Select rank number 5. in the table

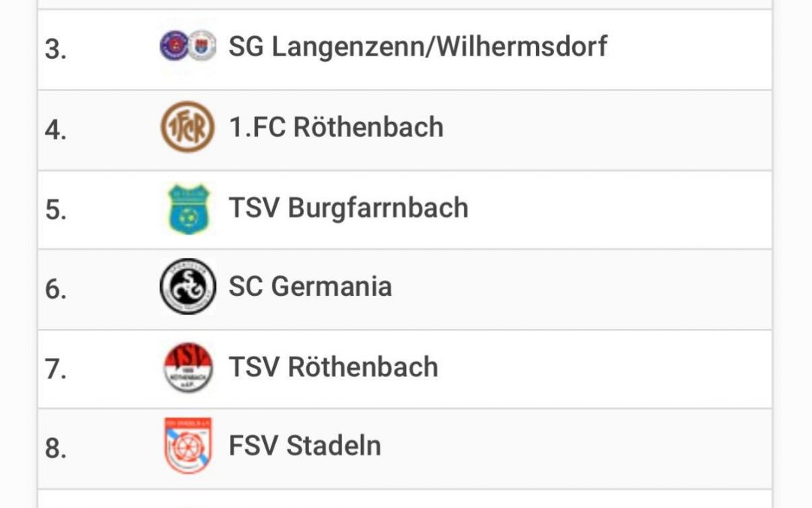click(56, 211)
